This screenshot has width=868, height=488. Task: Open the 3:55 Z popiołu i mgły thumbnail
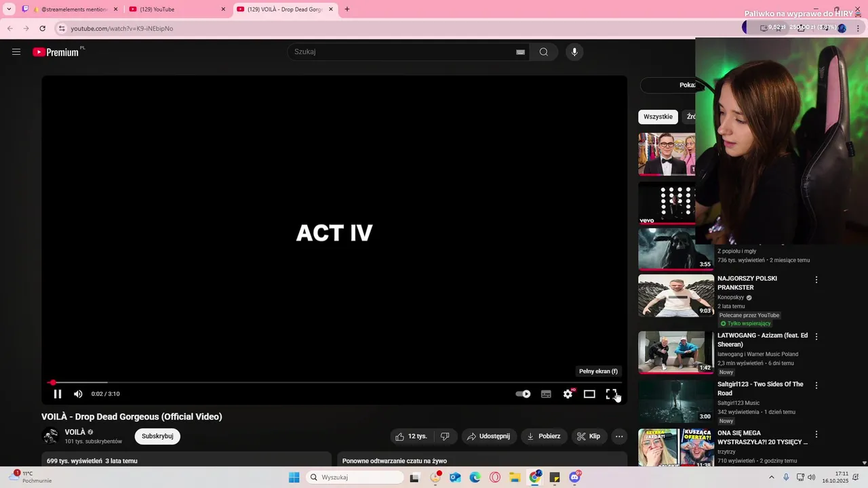click(x=676, y=249)
